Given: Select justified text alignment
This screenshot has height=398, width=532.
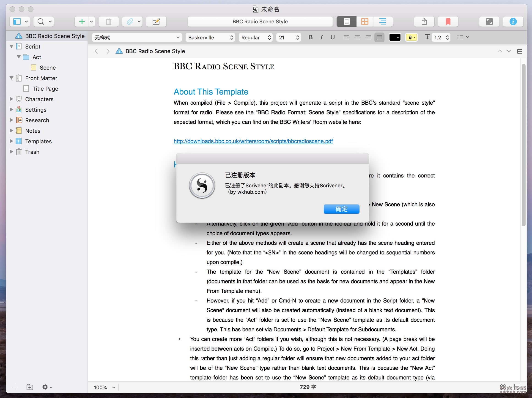Looking at the screenshot, I should (x=379, y=37).
